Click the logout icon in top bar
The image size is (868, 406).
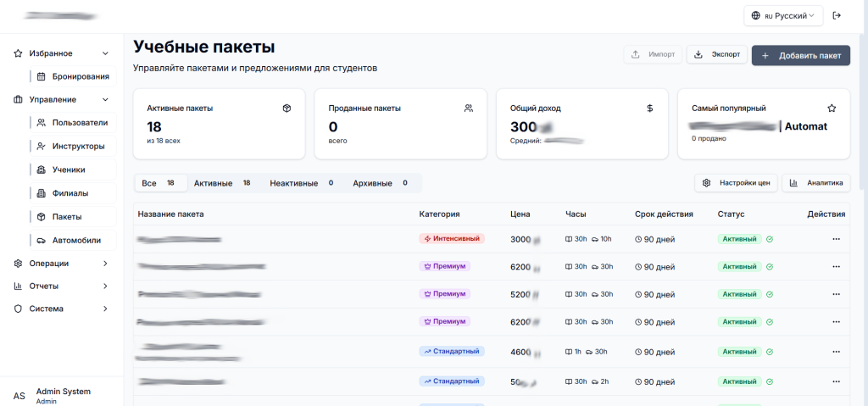pos(837,15)
